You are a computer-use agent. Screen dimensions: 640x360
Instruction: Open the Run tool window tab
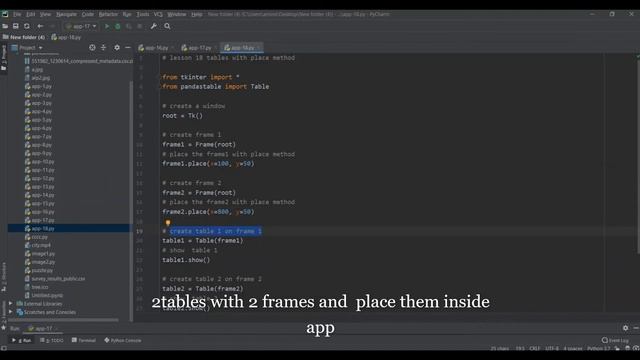[x=22, y=340]
